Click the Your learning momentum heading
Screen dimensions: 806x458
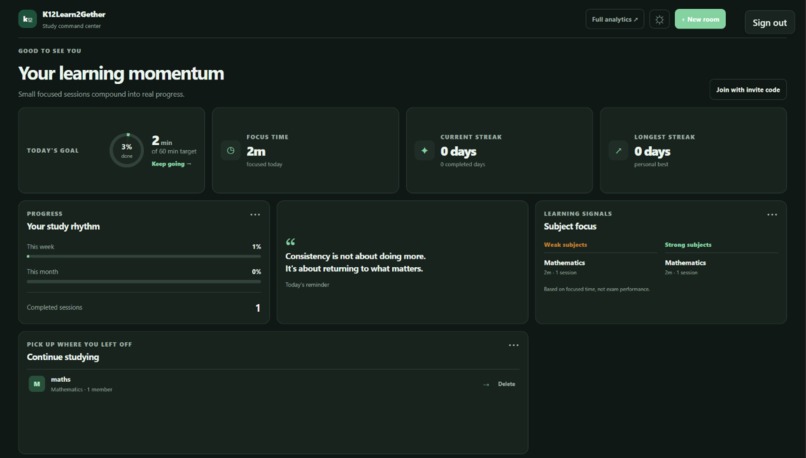point(121,74)
